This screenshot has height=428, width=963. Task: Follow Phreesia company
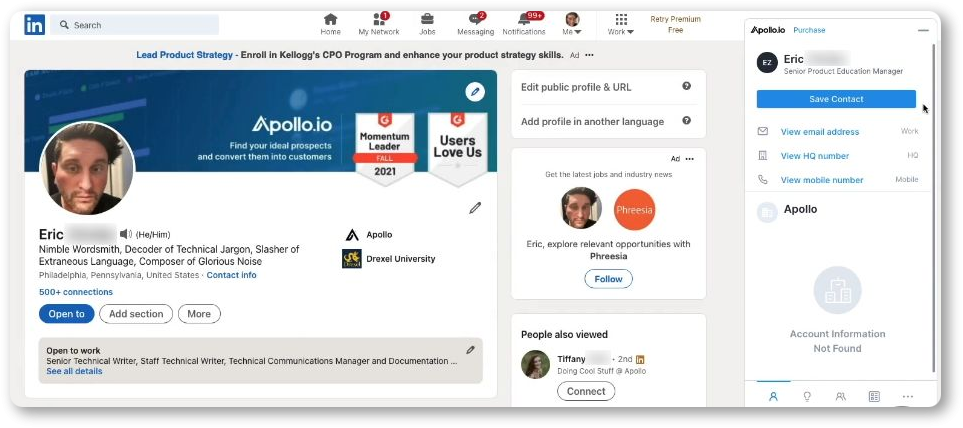(x=608, y=279)
